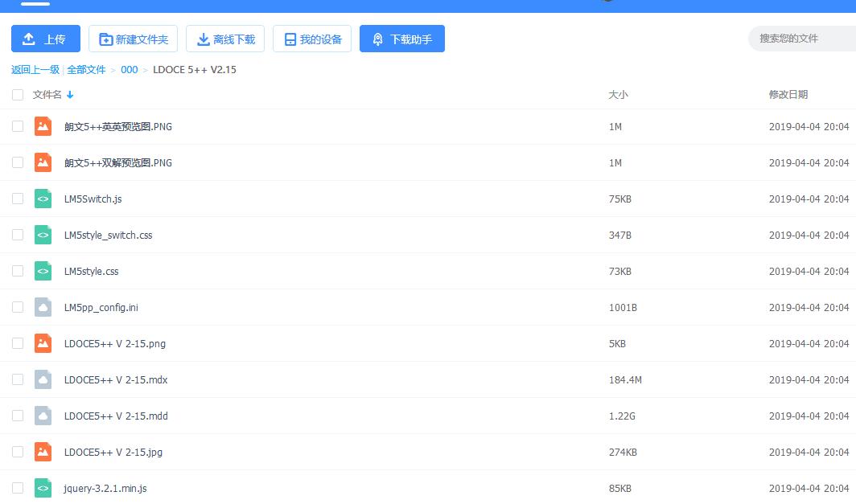Image resolution: width=856 pixels, height=504 pixels.
Task: Open file name LM5style.css
Action: [x=91, y=271]
